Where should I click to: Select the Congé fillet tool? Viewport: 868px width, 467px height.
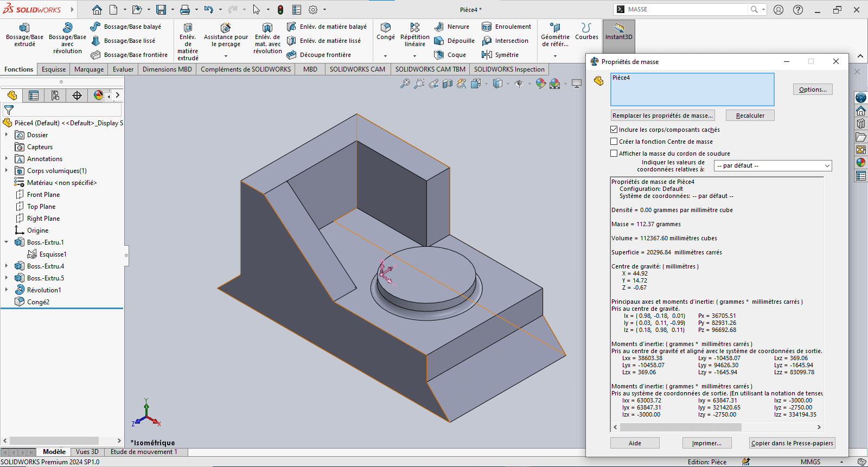click(x=386, y=28)
